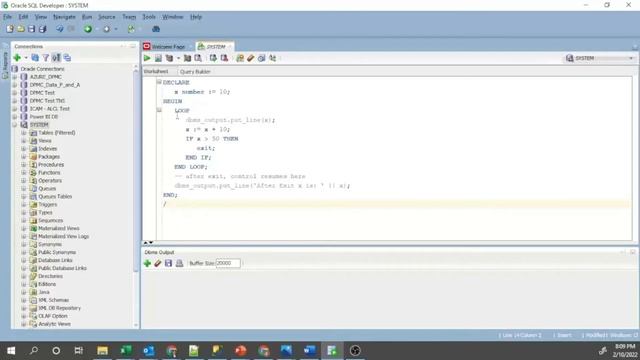Click the Clear eraser icon in worksheet toolbar
Screen dimensions: 640x360
pos(251,58)
